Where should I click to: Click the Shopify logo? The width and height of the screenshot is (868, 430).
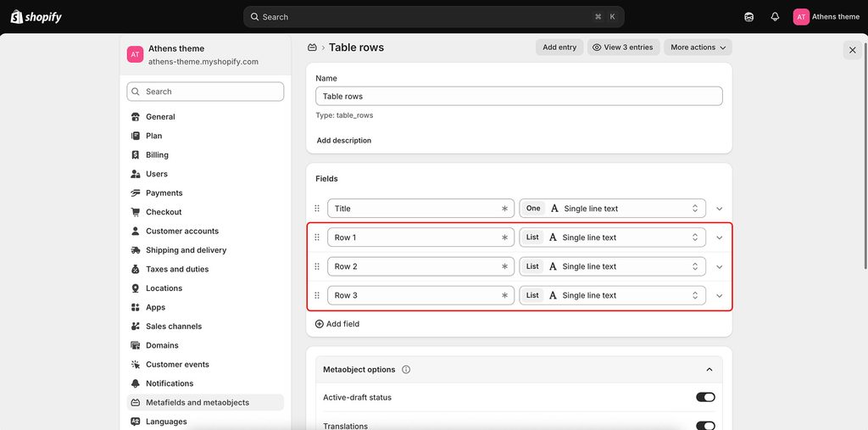(36, 17)
